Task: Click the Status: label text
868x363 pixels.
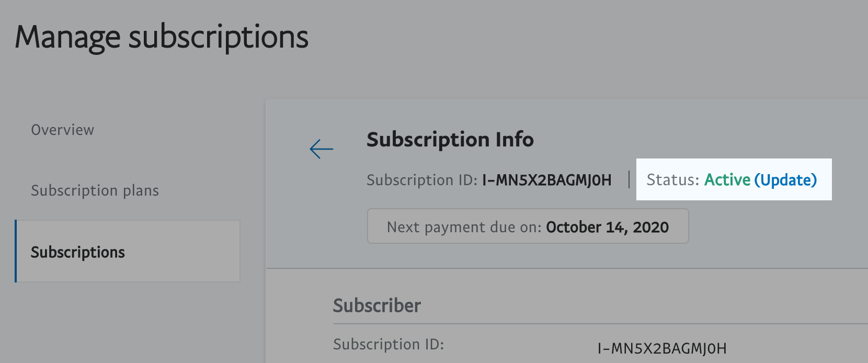Action: coord(672,180)
